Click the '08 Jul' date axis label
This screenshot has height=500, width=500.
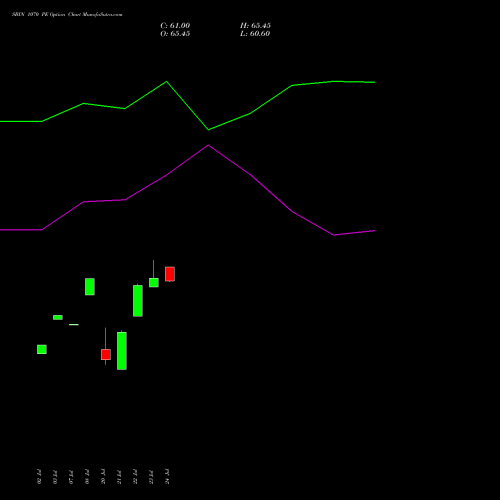(x=87, y=477)
